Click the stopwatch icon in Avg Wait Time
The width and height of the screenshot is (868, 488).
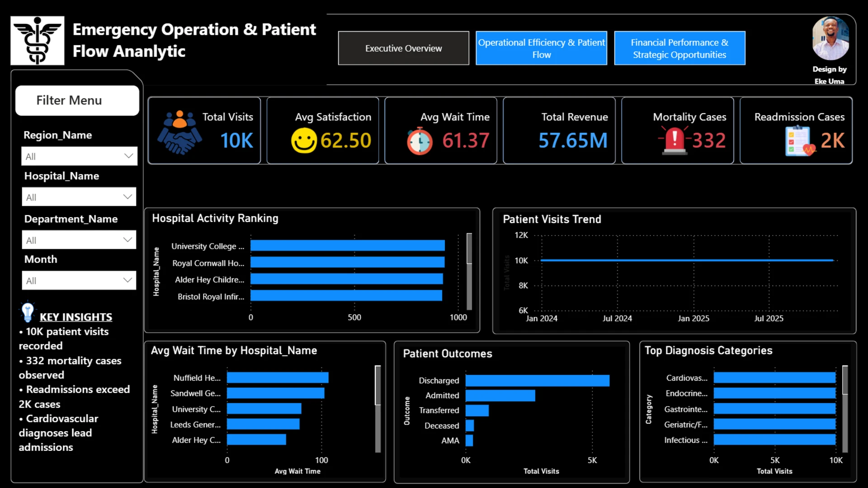coord(420,141)
